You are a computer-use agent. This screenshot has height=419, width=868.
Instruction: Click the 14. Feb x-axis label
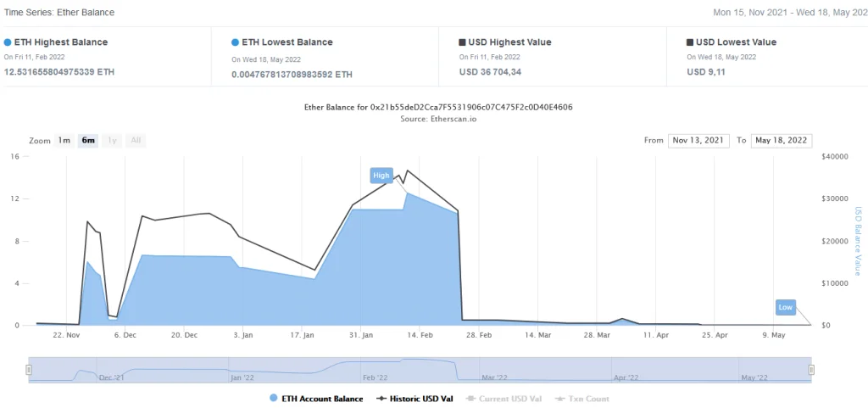(x=419, y=335)
